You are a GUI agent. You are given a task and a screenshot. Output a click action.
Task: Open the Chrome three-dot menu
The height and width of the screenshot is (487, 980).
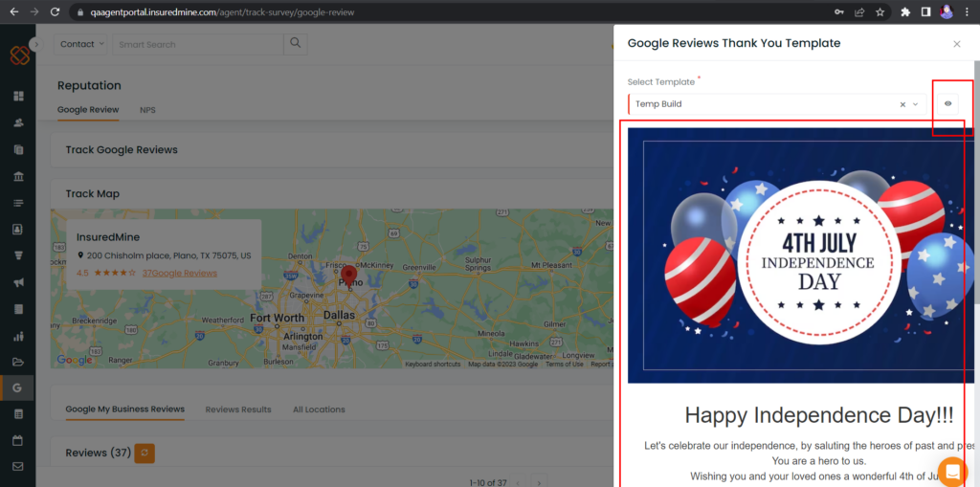[x=967, y=11]
